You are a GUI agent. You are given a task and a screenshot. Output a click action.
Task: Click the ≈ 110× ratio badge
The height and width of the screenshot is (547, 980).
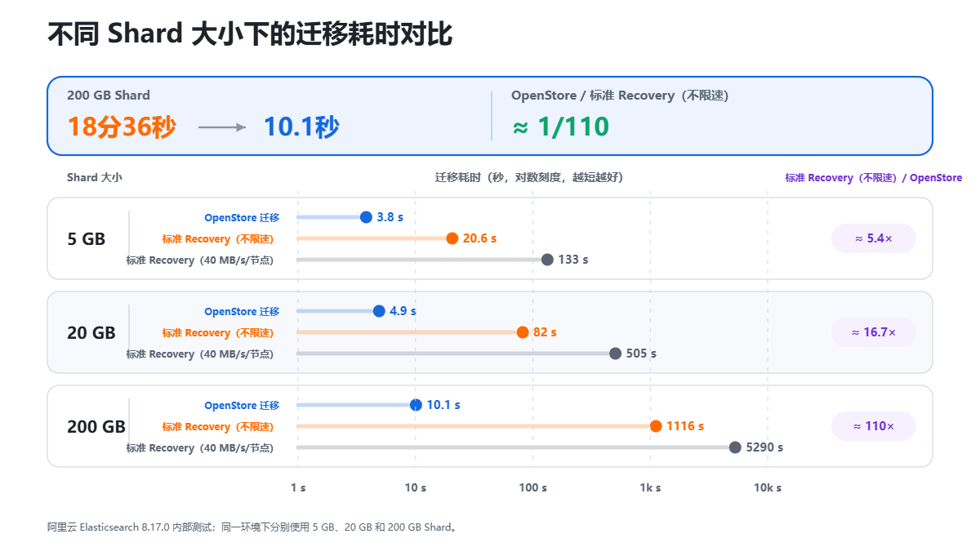pyautogui.click(x=874, y=426)
